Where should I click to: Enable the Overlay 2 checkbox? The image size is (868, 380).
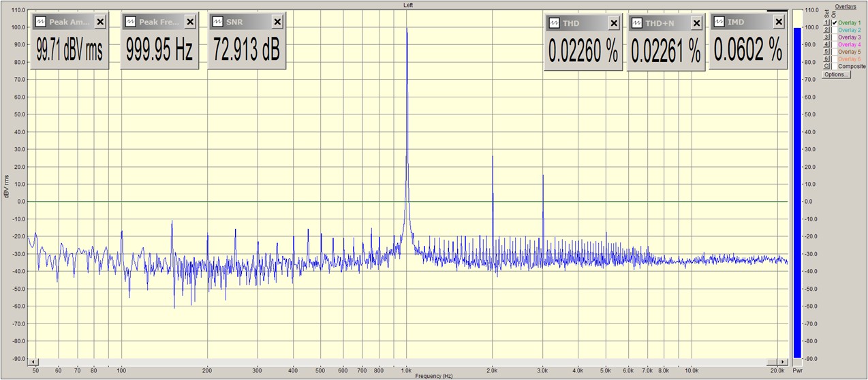[835, 30]
